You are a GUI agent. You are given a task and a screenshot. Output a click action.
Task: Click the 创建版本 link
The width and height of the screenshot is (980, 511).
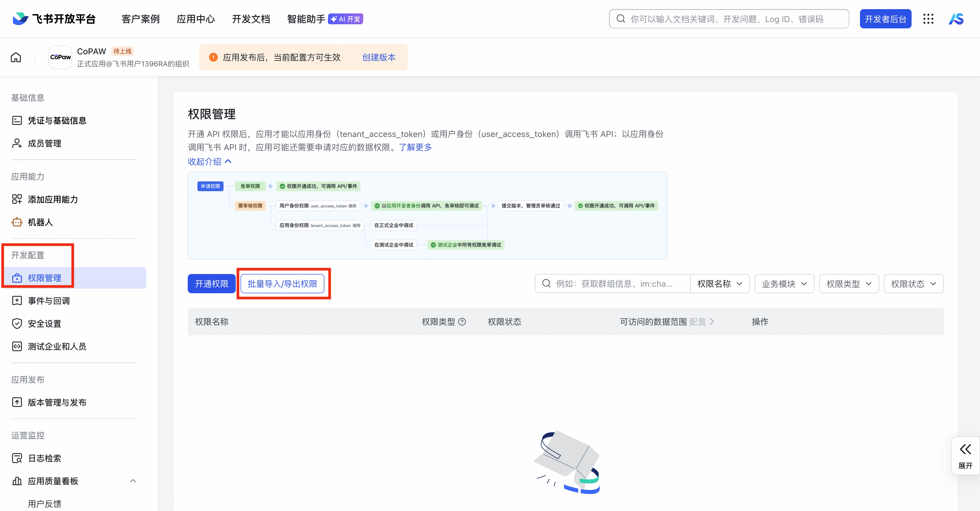379,57
